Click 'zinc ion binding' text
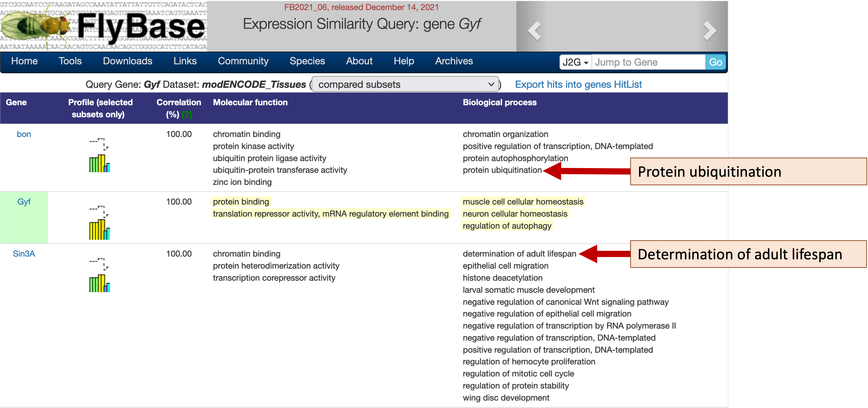This screenshot has width=868, height=408. (x=242, y=182)
